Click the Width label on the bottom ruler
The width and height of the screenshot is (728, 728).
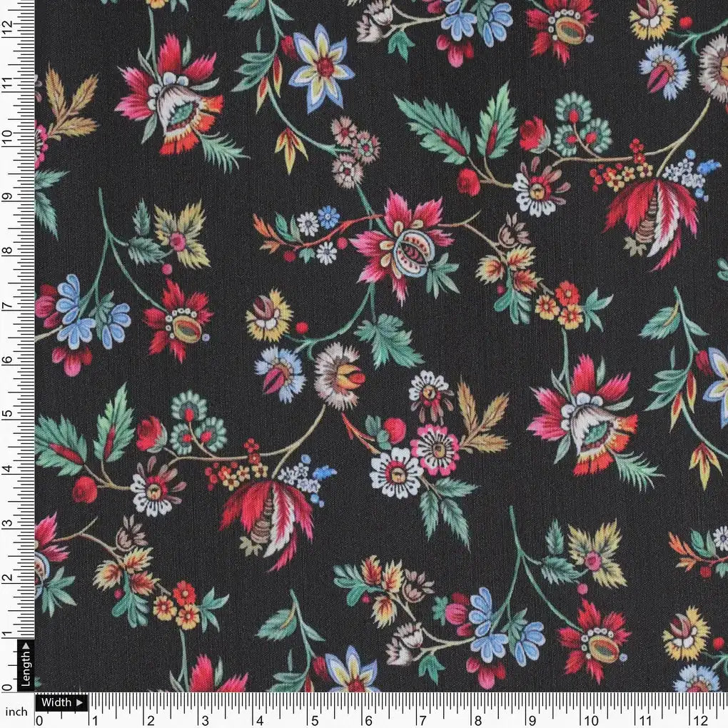coord(56,702)
